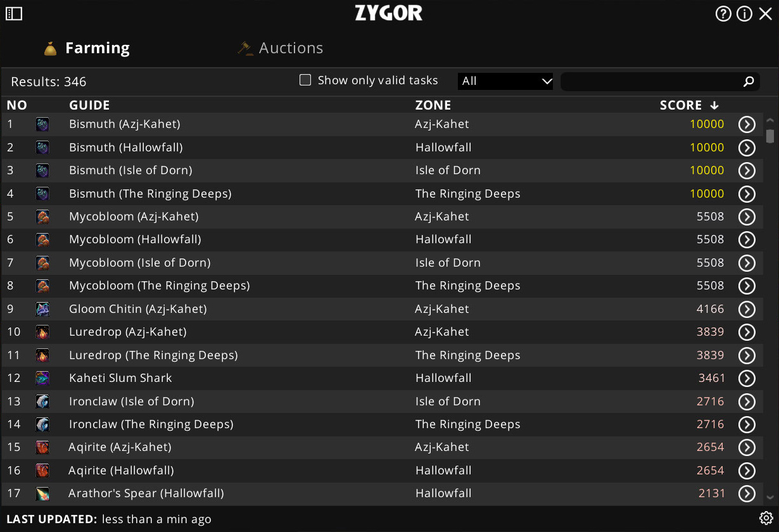Click into the guide search field
Viewport: 779px width, 532px height.
(650, 81)
